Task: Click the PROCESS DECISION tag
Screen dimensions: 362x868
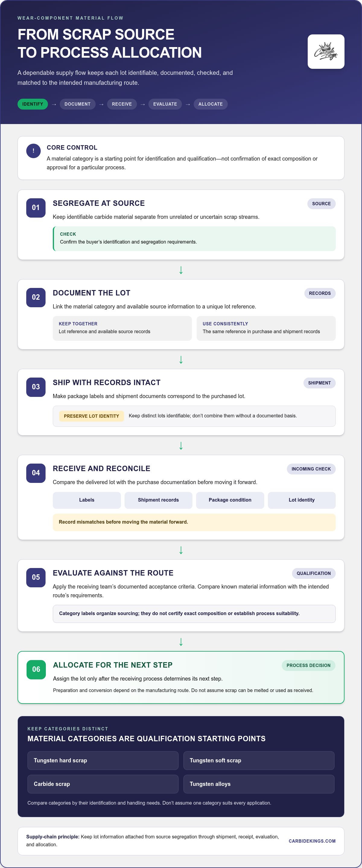Action: click(x=309, y=665)
